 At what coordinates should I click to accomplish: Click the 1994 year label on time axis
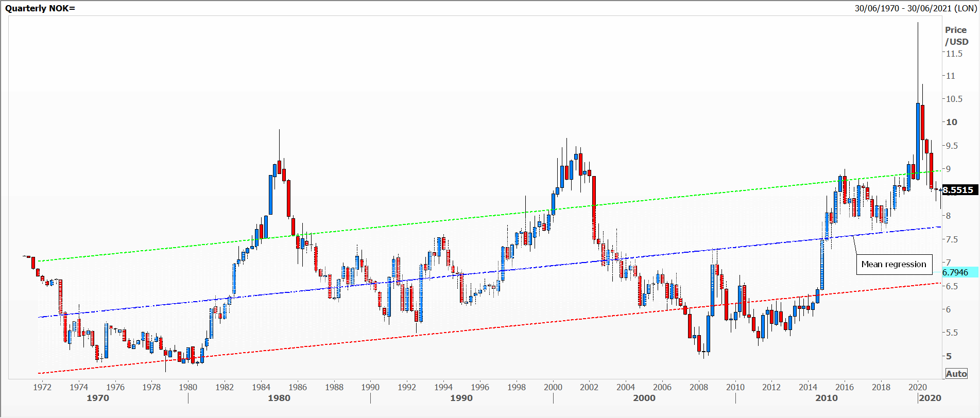point(443,387)
